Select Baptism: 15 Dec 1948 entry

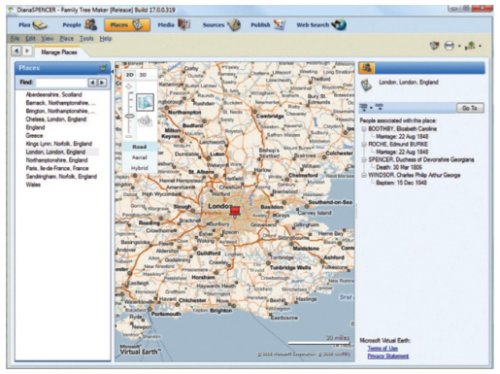(401, 183)
